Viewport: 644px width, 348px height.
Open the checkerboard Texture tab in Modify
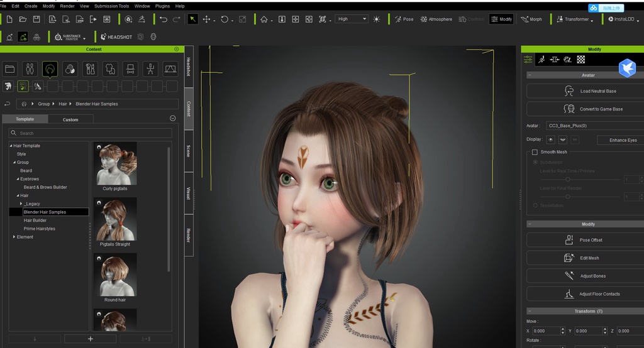pyautogui.click(x=580, y=60)
